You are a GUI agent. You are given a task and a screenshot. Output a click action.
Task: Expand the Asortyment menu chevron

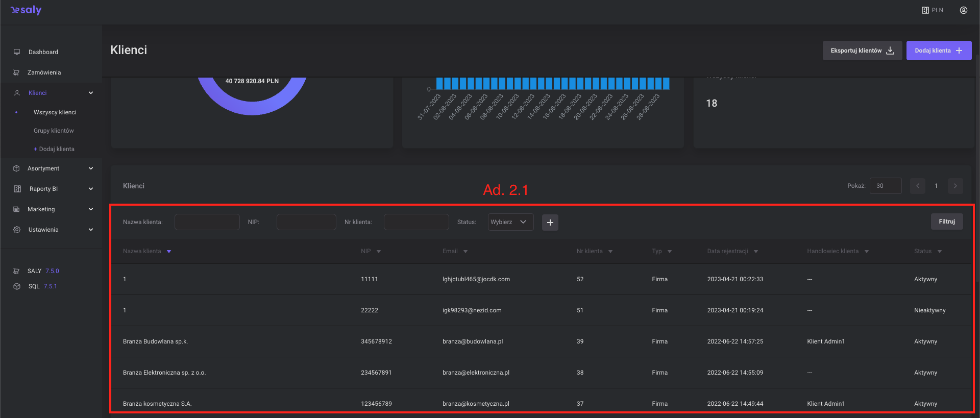91,168
